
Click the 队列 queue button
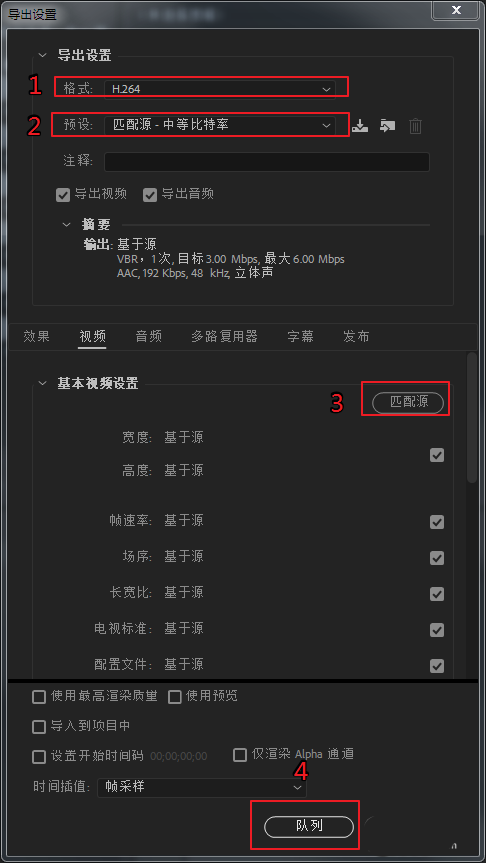point(309,827)
